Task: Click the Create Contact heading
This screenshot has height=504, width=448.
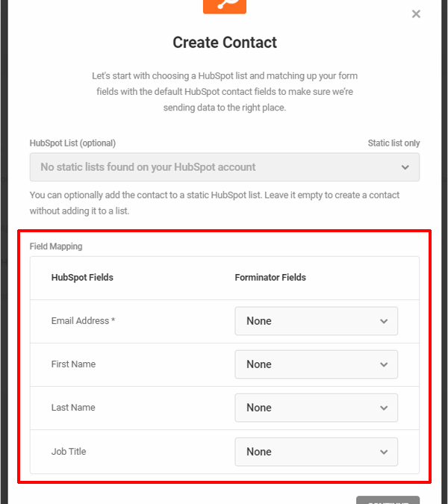Action: coord(225,43)
